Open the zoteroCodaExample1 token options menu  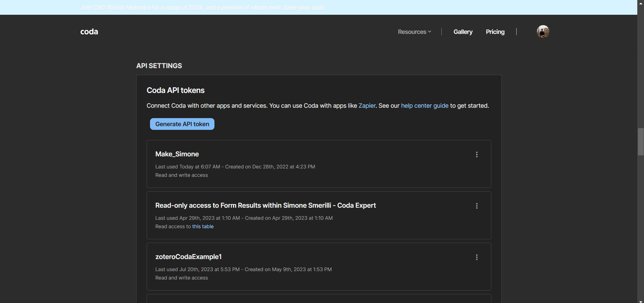click(x=477, y=257)
